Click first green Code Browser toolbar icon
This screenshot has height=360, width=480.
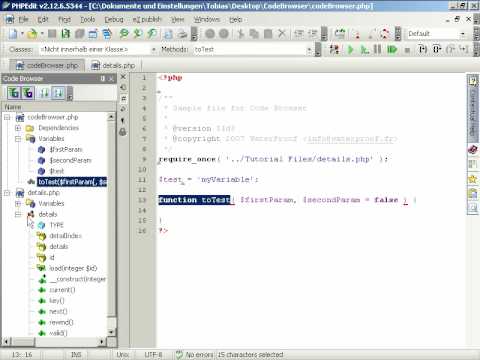14,93
